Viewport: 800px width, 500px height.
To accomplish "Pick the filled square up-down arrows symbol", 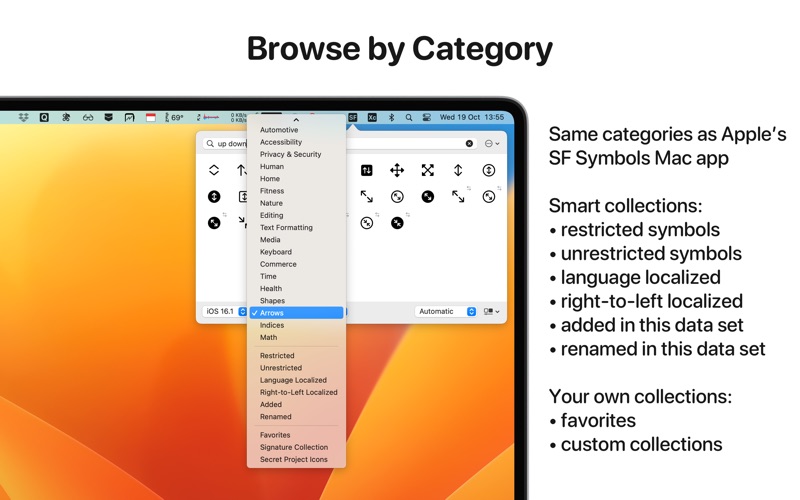I will click(366, 170).
